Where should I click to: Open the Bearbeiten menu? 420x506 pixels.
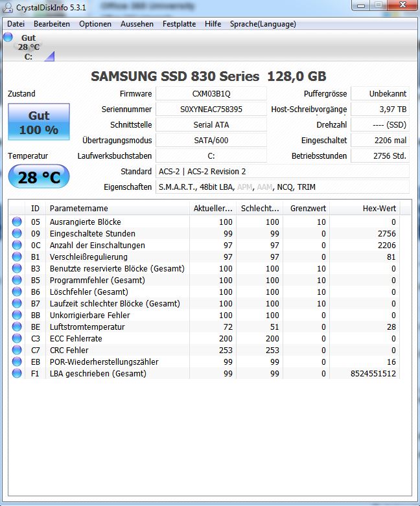52,24
